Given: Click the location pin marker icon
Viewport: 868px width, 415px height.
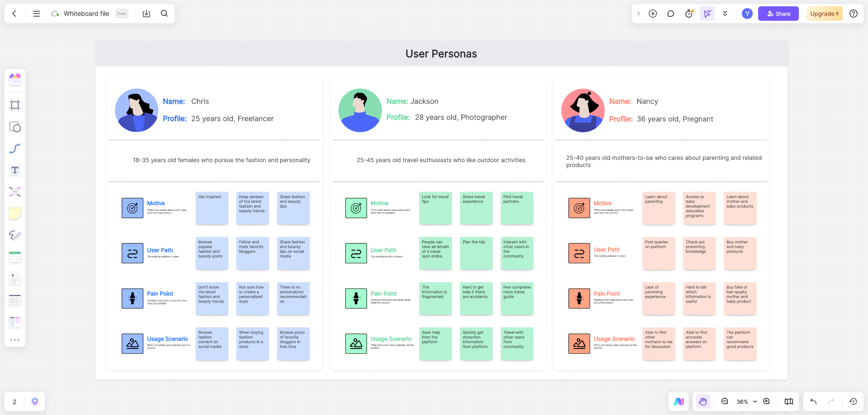Looking at the screenshot, I should click(x=35, y=401).
